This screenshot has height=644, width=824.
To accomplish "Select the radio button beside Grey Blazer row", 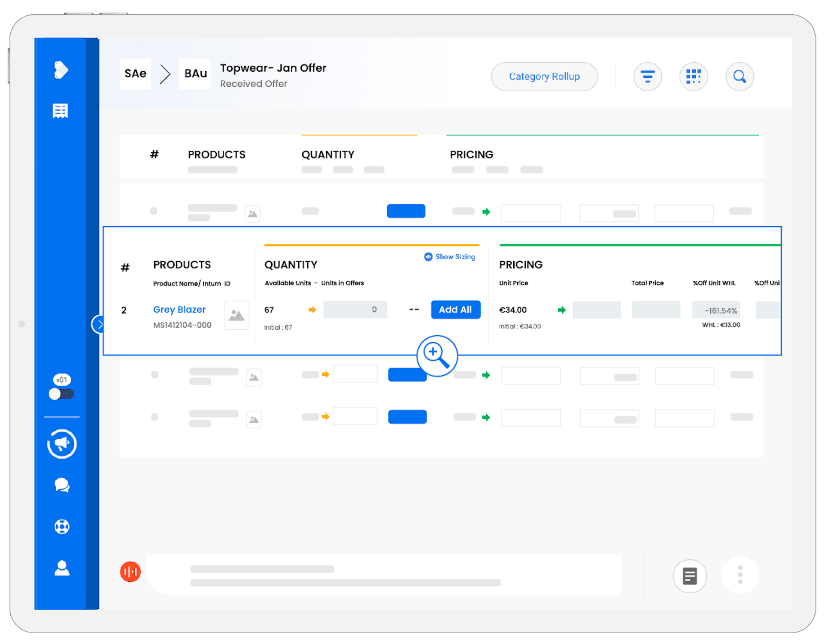I will [x=124, y=310].
